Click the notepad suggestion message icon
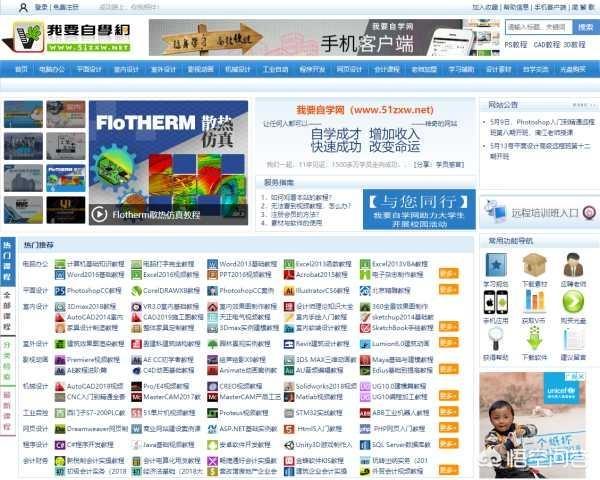The height and width of the screenshot is (480, 600). point(573,338)
